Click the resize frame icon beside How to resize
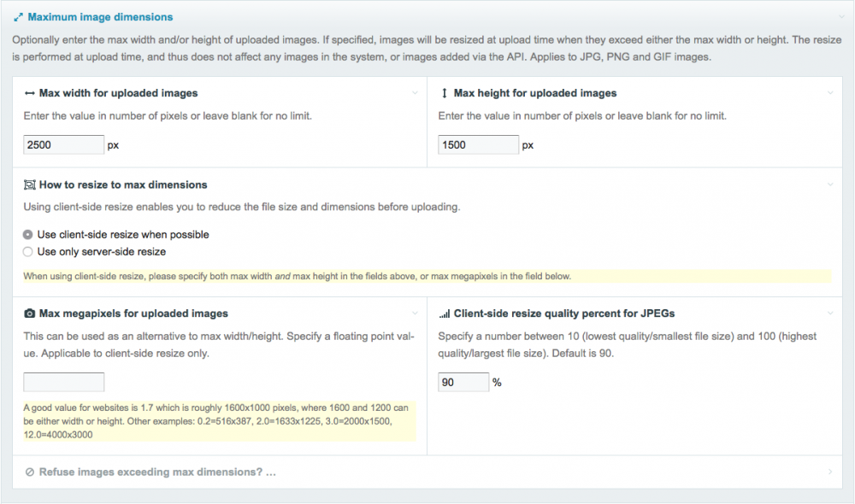 coord(30,185)
